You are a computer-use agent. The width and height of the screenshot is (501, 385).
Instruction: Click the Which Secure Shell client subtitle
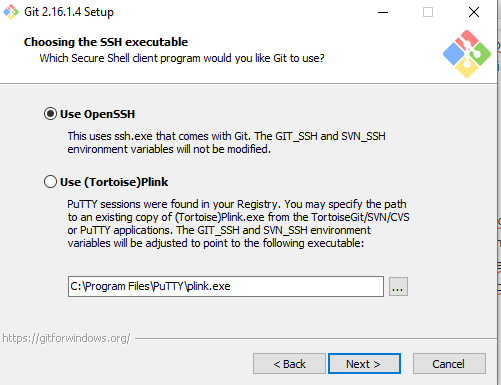[x=182, y=58]
